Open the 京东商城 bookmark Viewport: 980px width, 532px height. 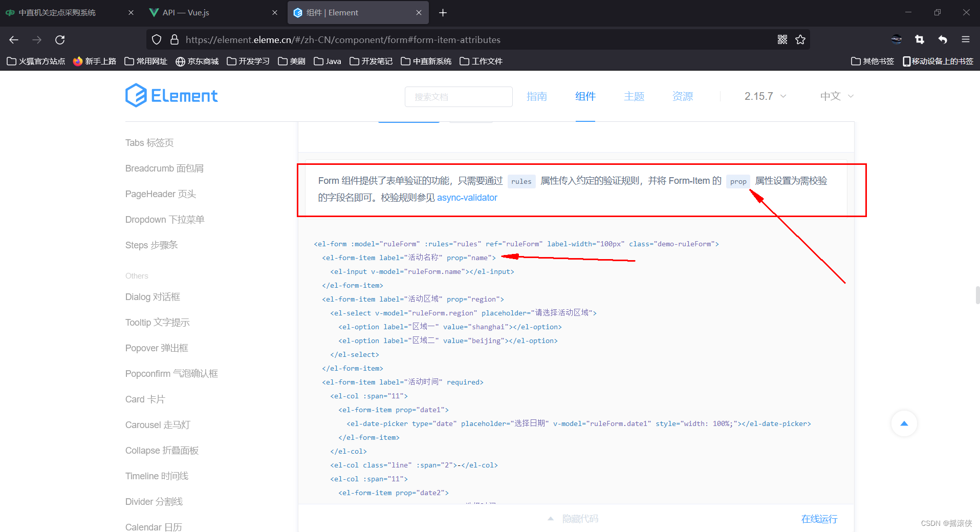[x=197, y=61]
